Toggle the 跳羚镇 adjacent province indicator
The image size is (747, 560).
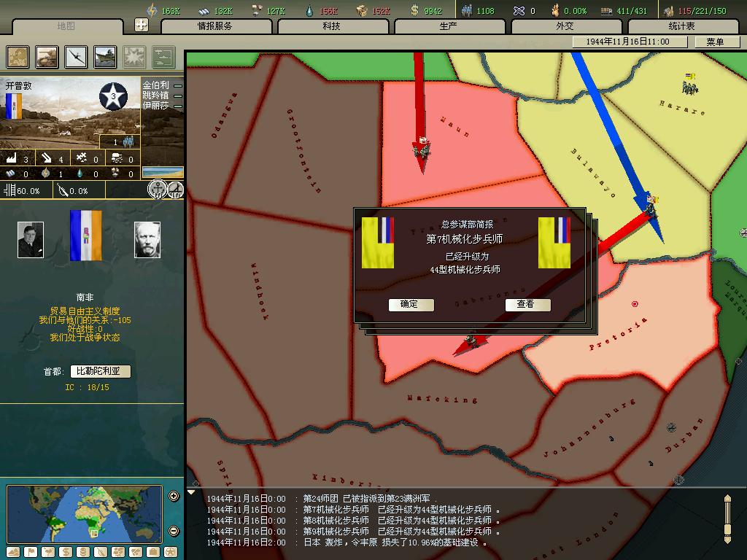[x=178, y=96]
